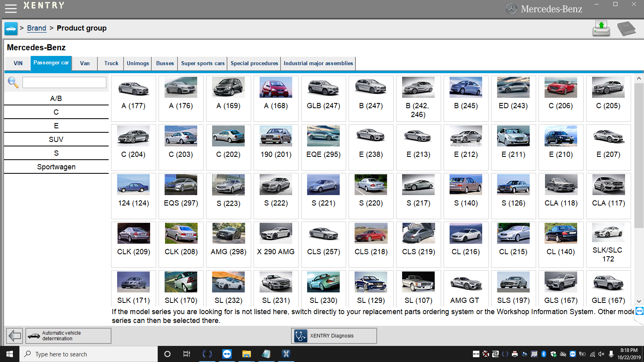Pick the X 290 AMG model
Screen dimensions: 644x362
click(x=276, y=245)
